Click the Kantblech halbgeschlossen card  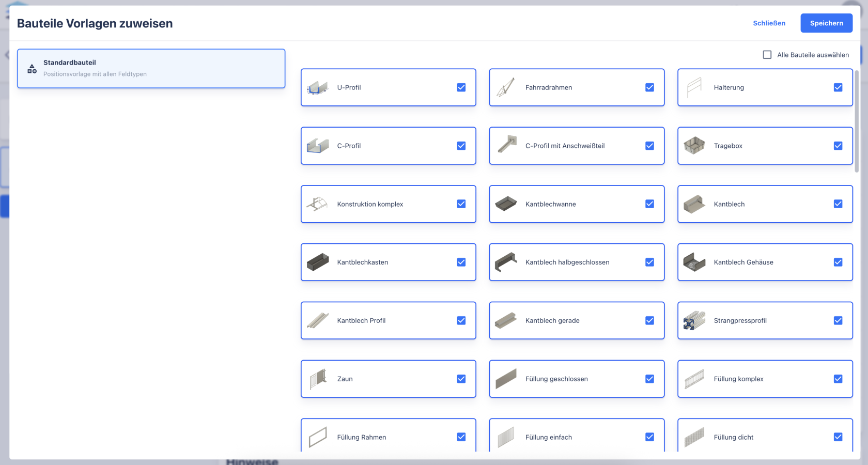577,262
